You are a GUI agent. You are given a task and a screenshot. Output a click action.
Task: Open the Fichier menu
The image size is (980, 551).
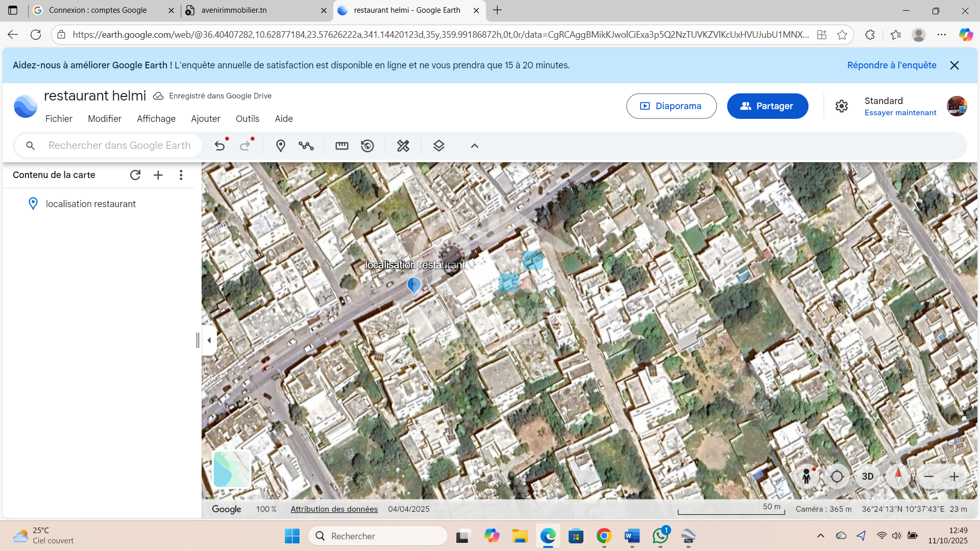[59, 119]
